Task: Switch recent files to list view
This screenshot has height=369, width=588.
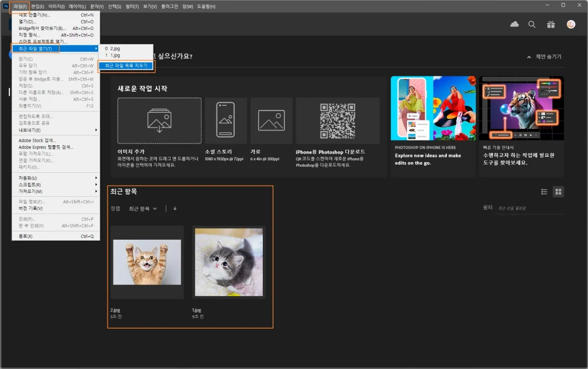Action: tap(544, 192)
